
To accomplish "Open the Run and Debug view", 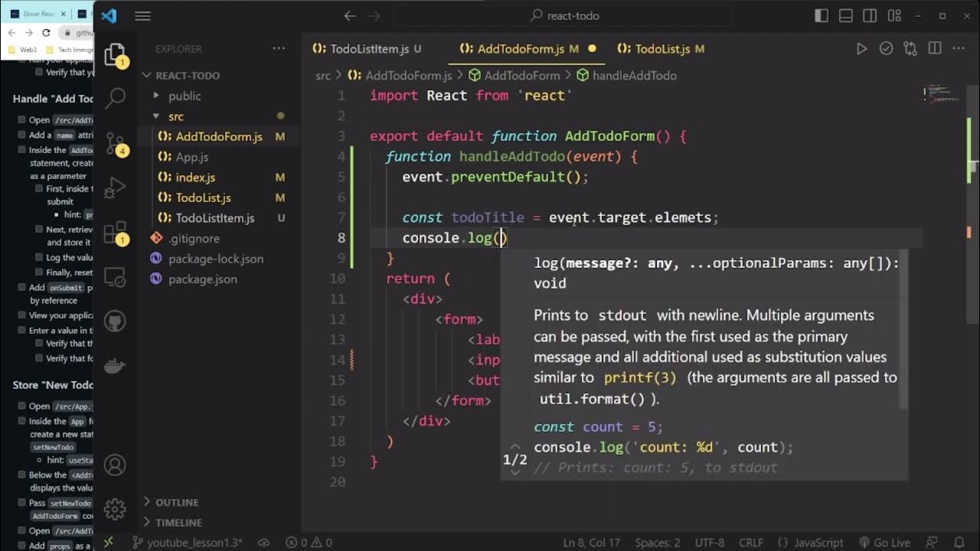I will click(x=116, y=187).
